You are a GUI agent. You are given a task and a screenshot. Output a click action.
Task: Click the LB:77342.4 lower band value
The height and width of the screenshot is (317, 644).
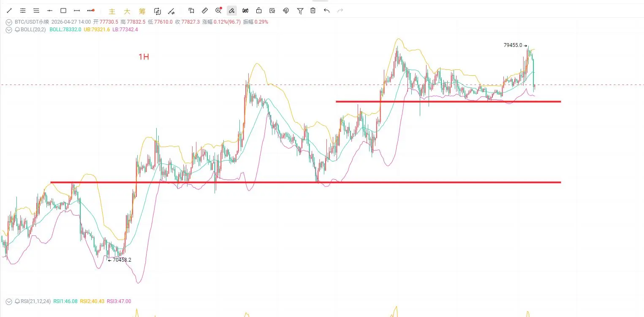click(x=125, y=30)
